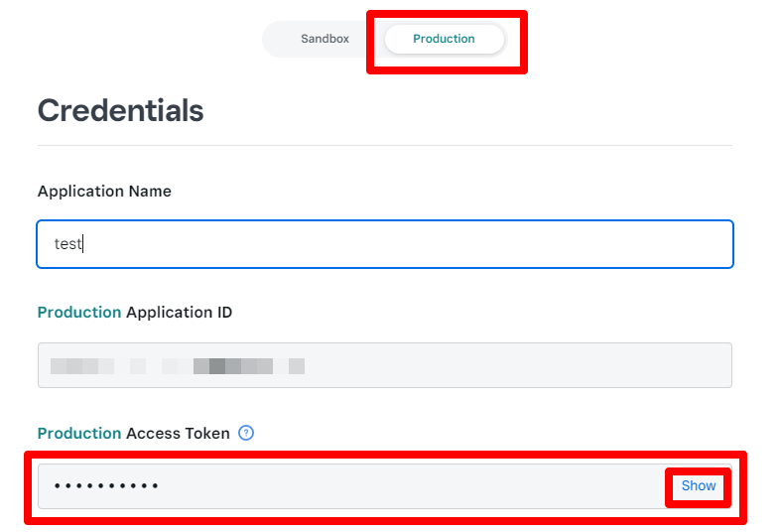Viewport: 779px width, 532px height.
Task: Click the Credentials heading
Action: 121,110
